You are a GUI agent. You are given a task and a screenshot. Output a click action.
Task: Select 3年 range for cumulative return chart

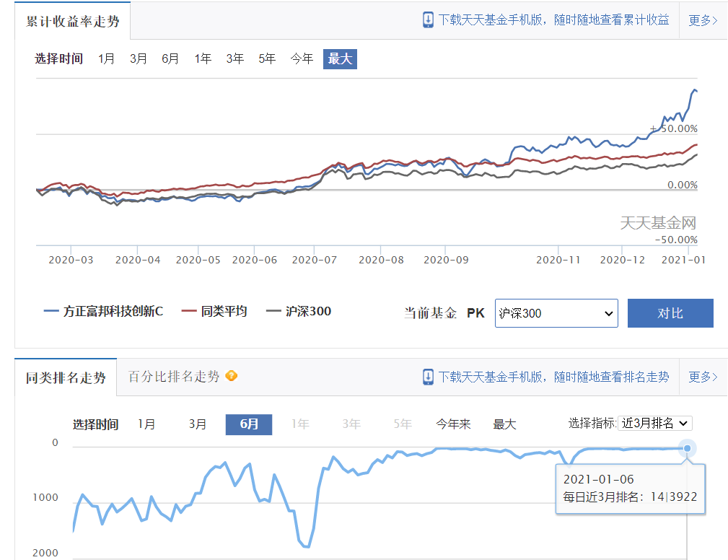[x=235, y=59]
